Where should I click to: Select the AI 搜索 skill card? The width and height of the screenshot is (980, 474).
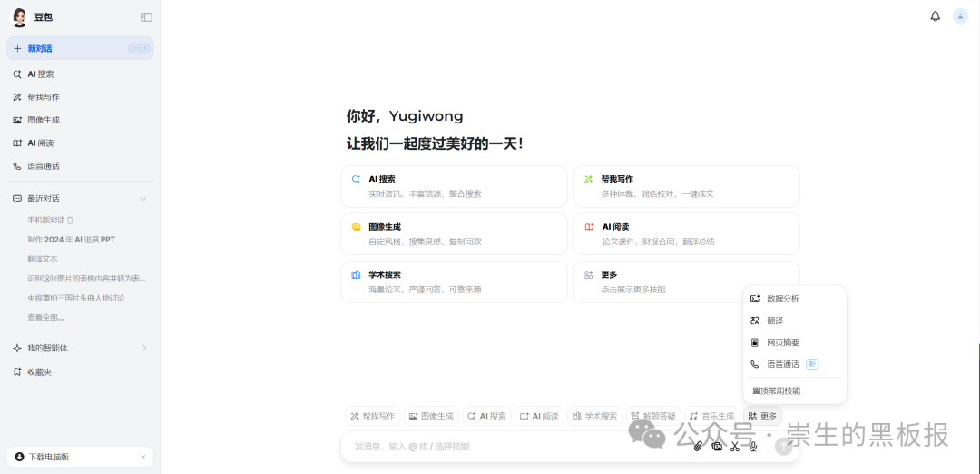coord(454,186)
